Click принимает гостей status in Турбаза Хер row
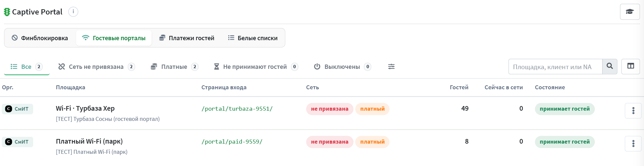Image resolution: width=644 pixels, height=166 pixels. 564,109
